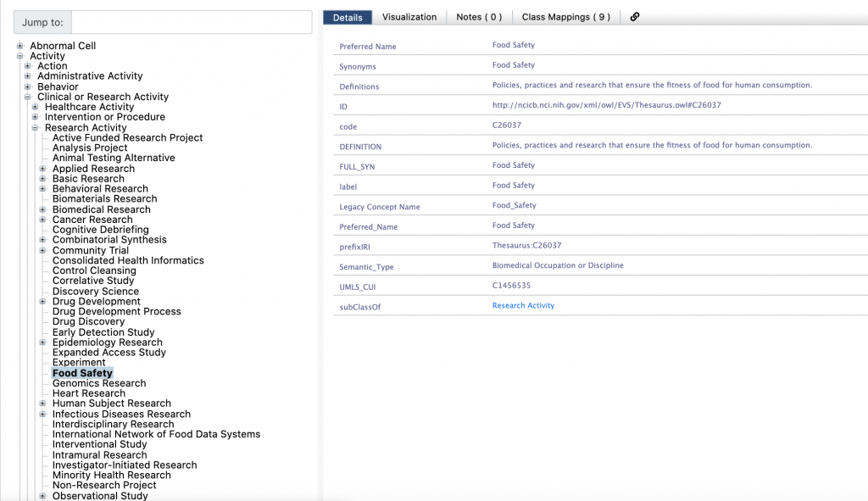Viewport: 868px width, 501px height.
Task: Expand the Observational Study node
Action: coord(42,496)
